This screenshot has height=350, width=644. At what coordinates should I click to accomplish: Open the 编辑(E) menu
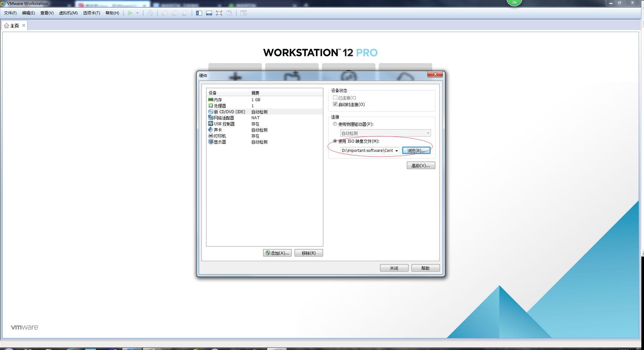(28, 13)
